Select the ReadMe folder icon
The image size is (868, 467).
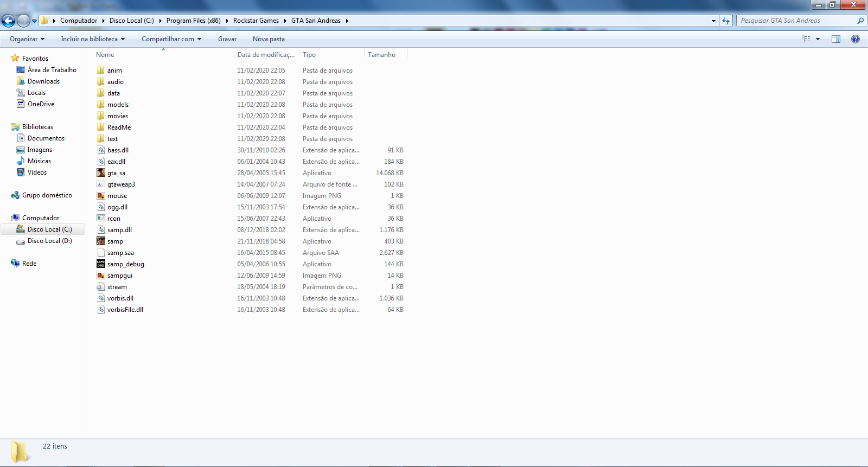101,127
